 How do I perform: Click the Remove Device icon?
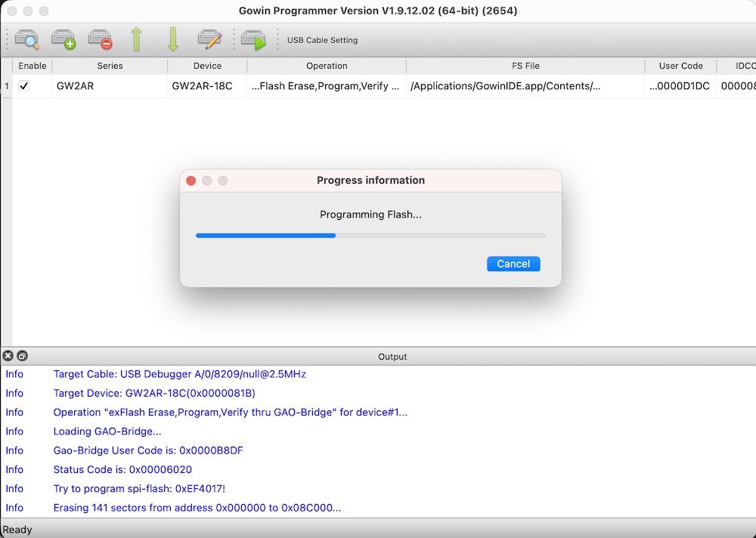(99, 39)
